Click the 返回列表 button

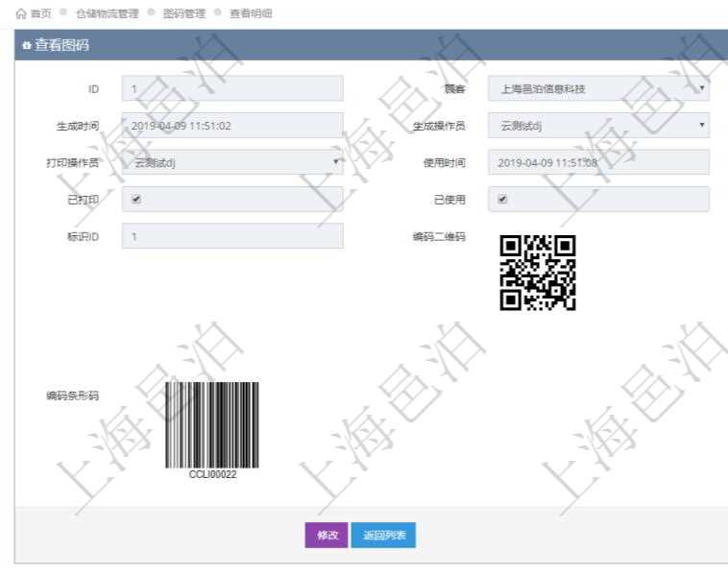pyautogui.click(x=383, y=536)
